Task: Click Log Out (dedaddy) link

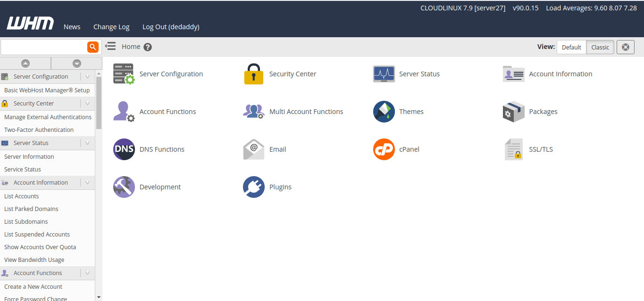Action: [171, 27]
